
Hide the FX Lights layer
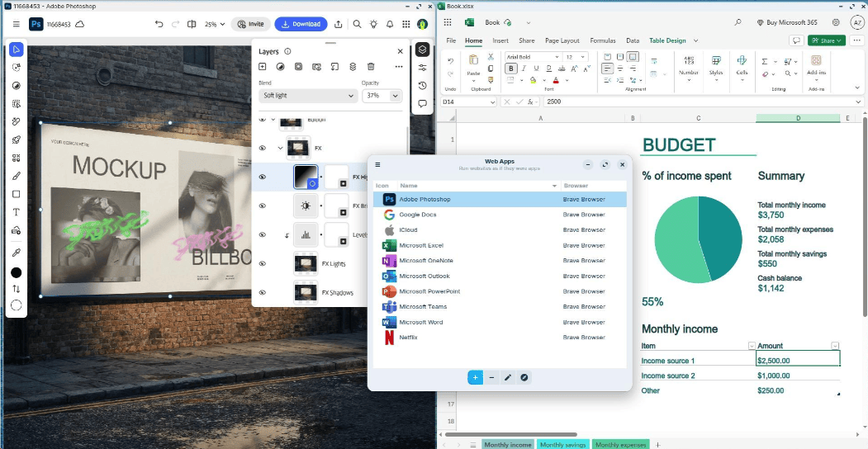(x=263, y=264)
